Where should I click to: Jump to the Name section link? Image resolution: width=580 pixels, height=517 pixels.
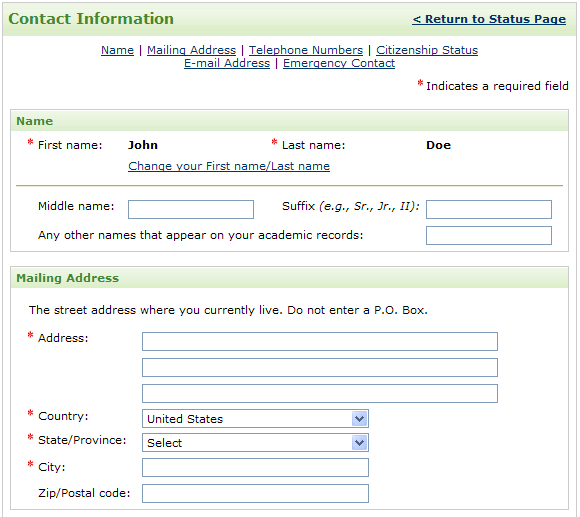coord(117,50)
